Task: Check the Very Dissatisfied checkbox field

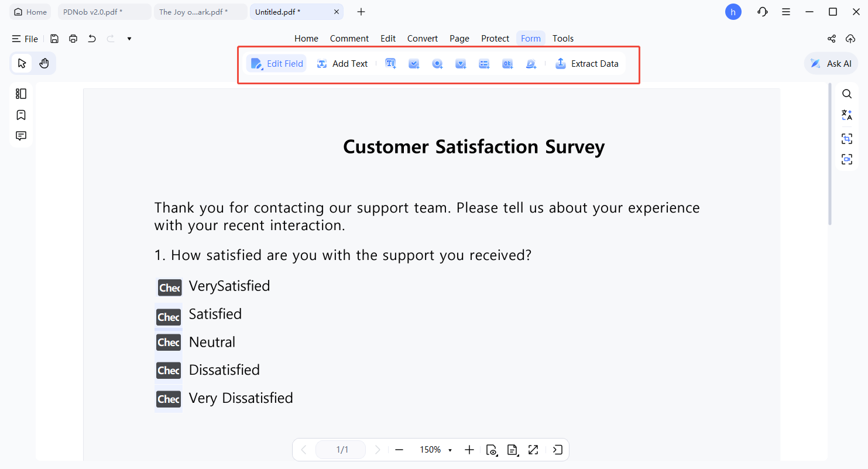Action: (169, 399)
